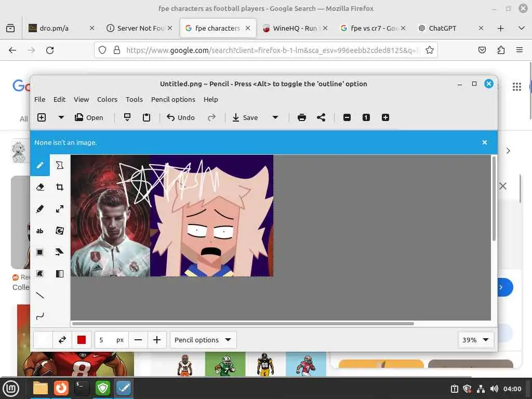
Task: Click the canvas vertical scrollbar
Action: click(x=494, y=199)
